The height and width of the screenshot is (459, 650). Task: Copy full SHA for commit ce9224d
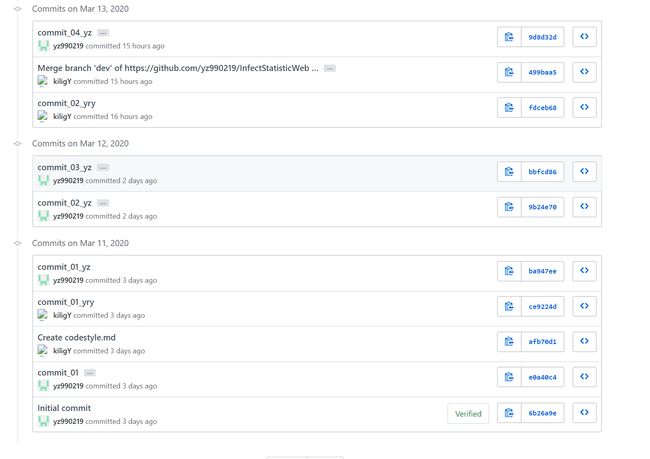[509, 306]
